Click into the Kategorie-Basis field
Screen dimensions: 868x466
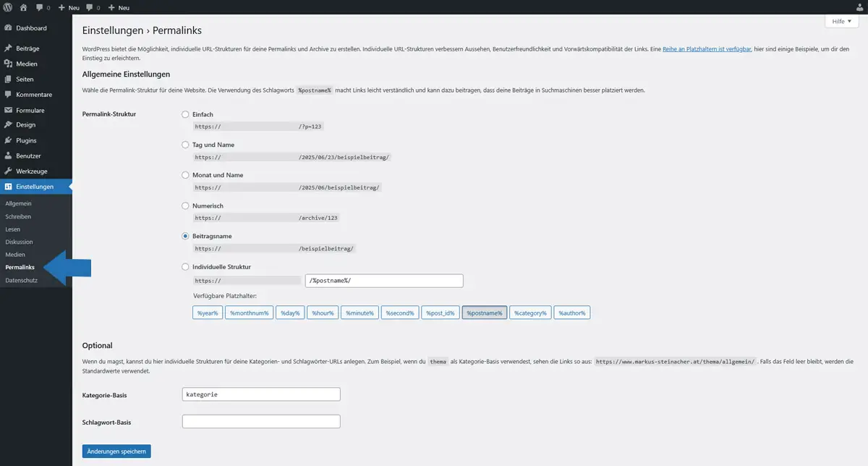click(x=261, y=394)
